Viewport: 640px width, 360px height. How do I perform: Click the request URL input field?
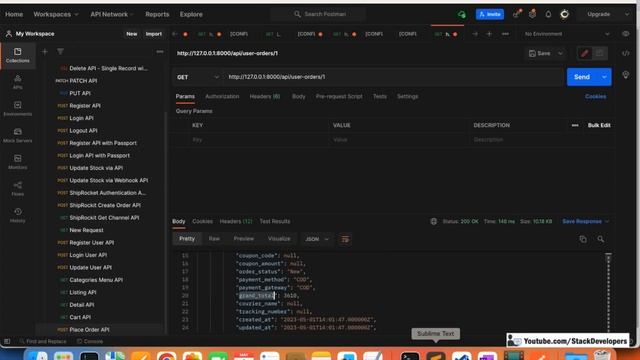[x=393, y=77]
